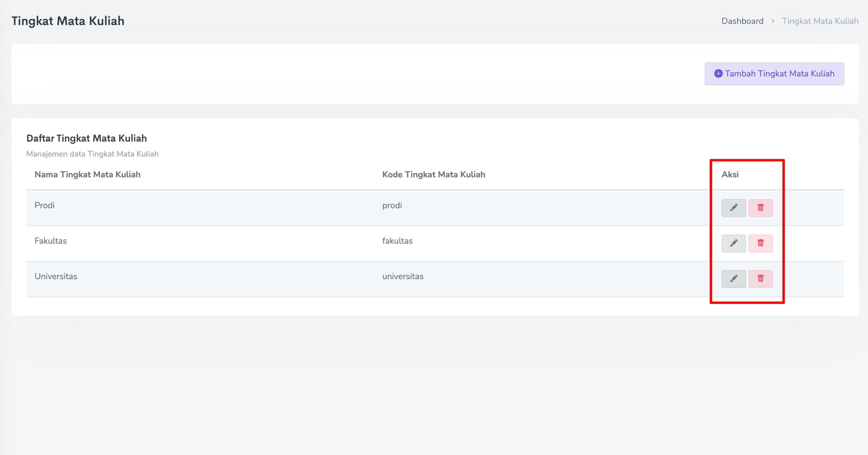The height and width of the screenshot is (455, 868).
Task: Click the lowercase universitas code cell
Action: click(402, 276)
